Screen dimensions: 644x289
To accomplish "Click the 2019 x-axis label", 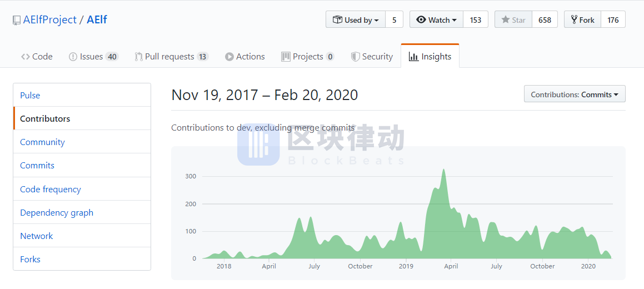I will tap(406, 266).
